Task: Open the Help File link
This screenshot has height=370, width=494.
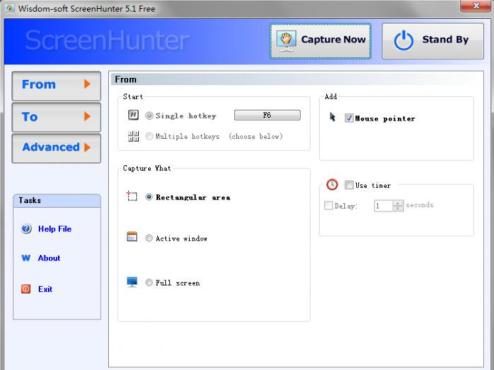Action: click(55, 229)
